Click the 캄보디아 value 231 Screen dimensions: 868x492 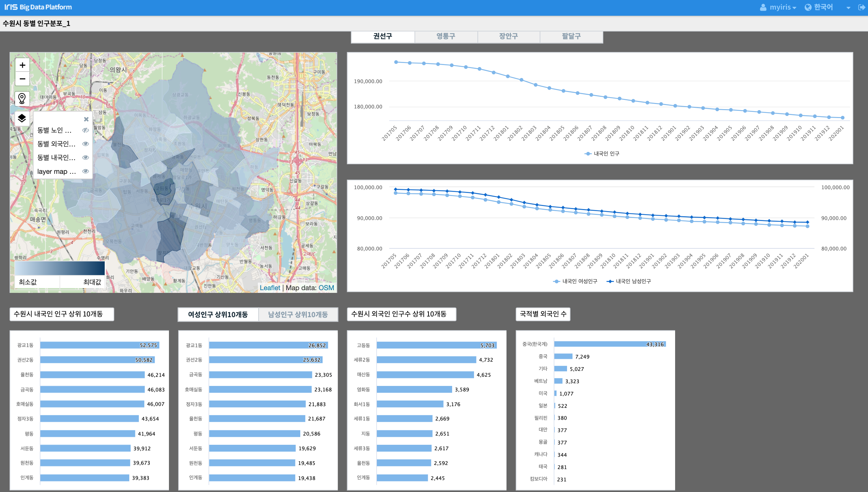coord(562,479)
